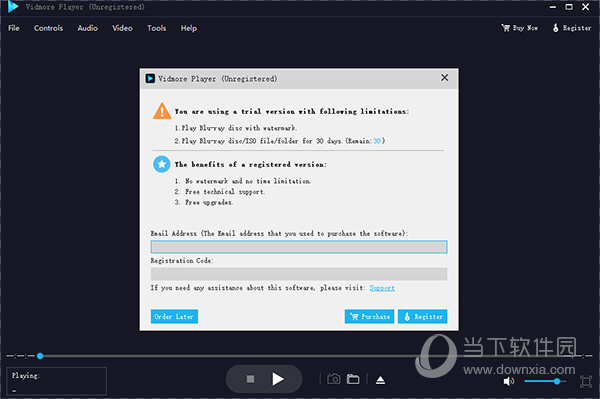Image resolution: width=600 pixels, height=399 pixels.
Task: Click the Vidmore Player logo icon
Action: pos(13,7)
